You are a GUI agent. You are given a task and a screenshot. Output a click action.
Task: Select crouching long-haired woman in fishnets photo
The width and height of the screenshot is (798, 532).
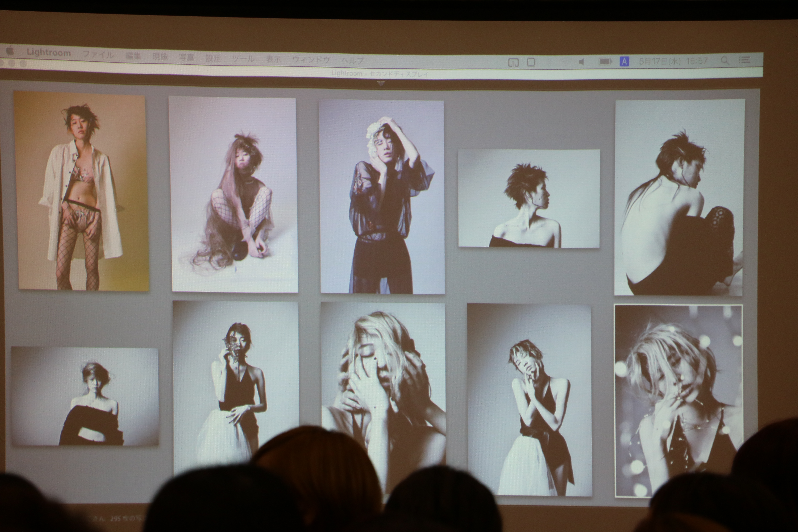pos(233,194)
